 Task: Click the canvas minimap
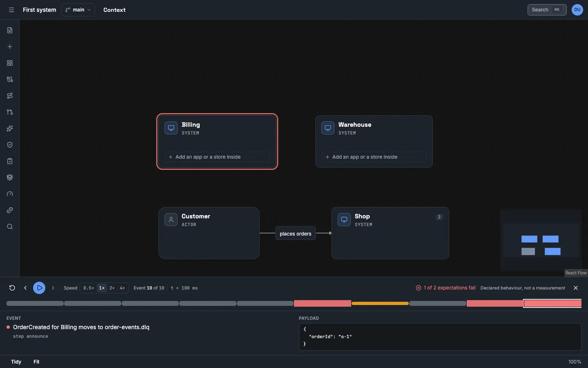pyautogui.click(x=541, y=240)
